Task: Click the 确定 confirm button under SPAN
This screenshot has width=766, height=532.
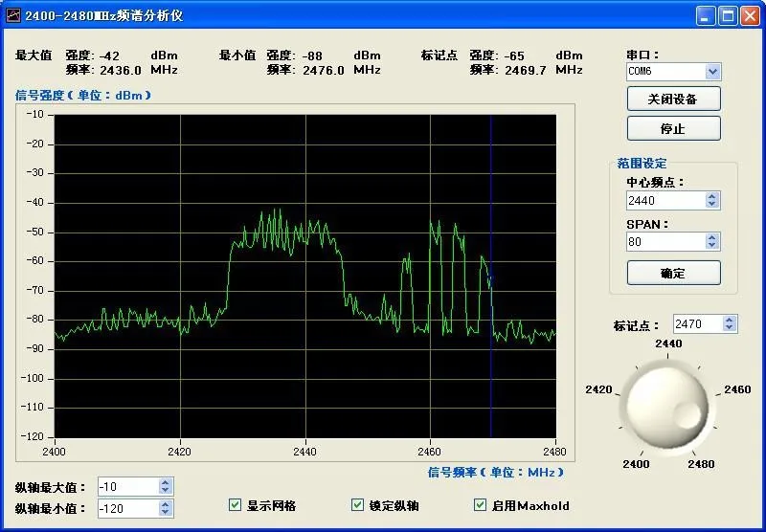Action: tap(674, 273)
